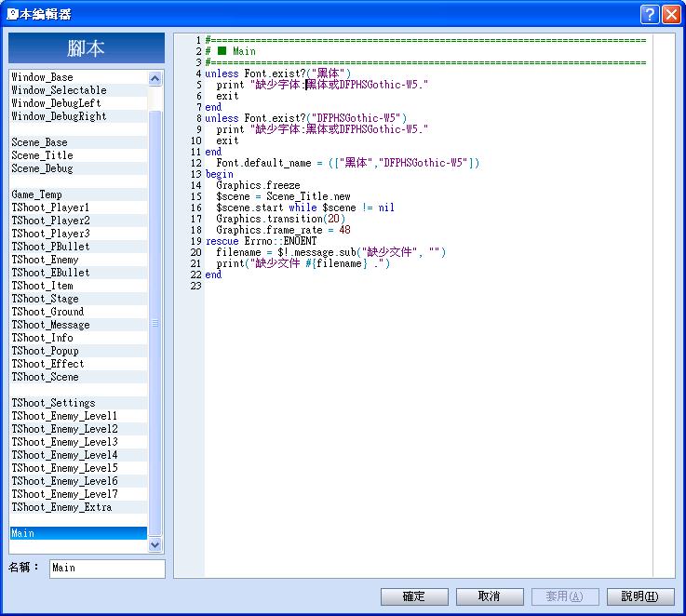Screen dimensions: 686x616
Task: Click the 'exit' statement on line 6
Action: 227,96
